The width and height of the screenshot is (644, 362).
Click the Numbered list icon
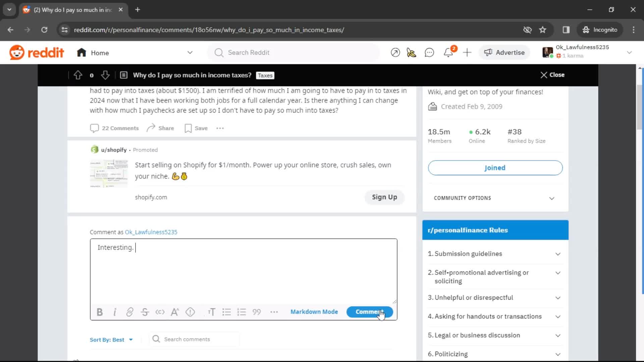pyautogui.click(x=241, y=312)
